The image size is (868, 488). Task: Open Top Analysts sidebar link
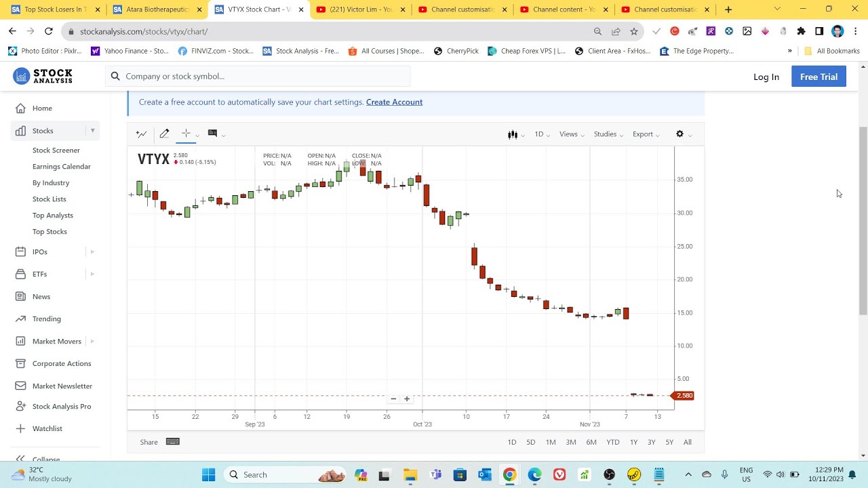pos(53,216)
